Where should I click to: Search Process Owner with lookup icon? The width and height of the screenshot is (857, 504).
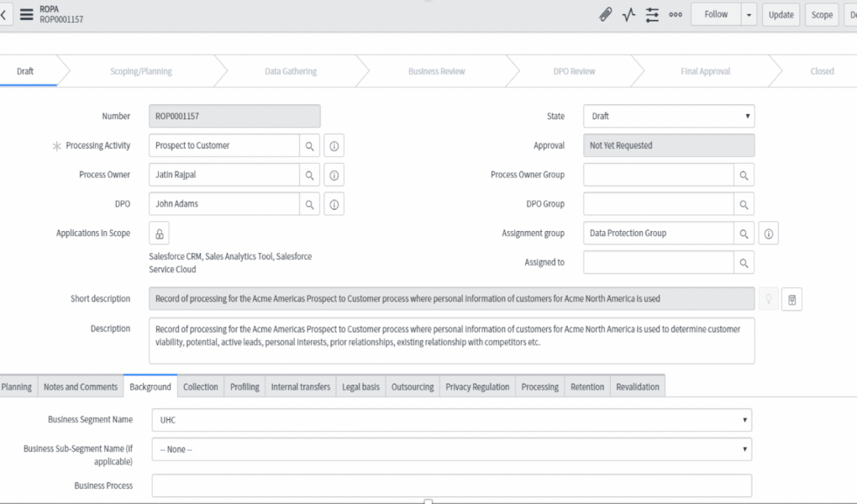(309, 175)
